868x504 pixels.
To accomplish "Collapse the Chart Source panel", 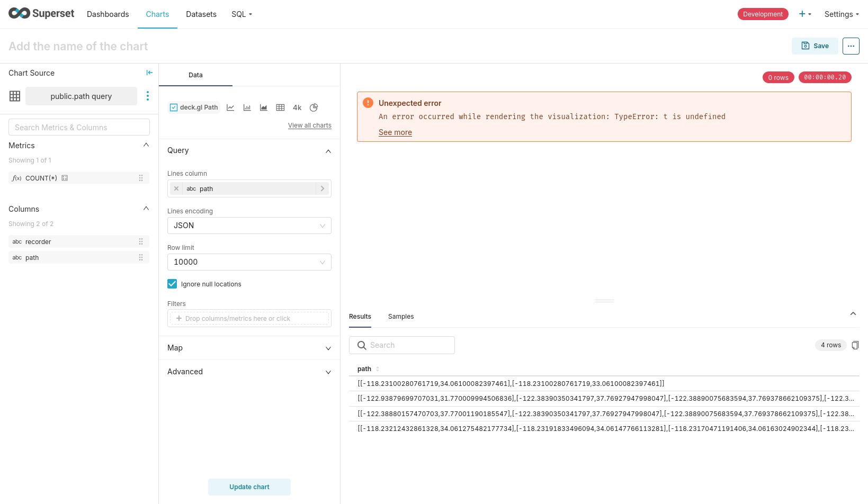I will point(149,73).
